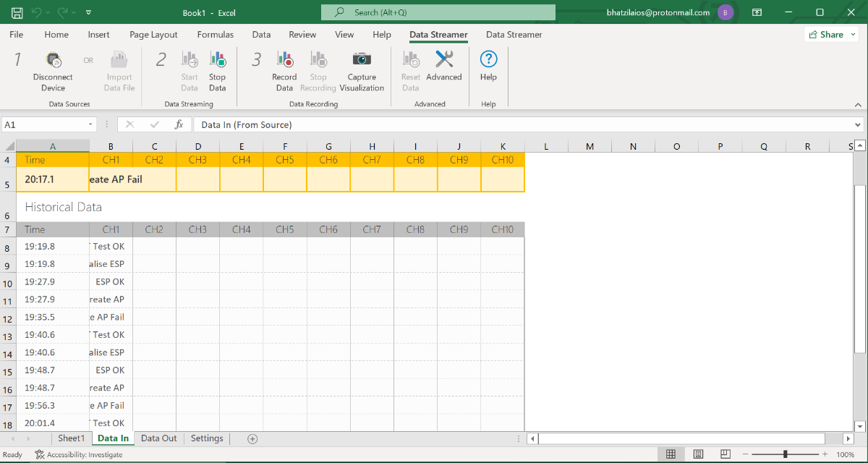The width and height of the screenshot is (868, 463).
Task: Select Normal view in status bar
Action: (x=671, y=454)
